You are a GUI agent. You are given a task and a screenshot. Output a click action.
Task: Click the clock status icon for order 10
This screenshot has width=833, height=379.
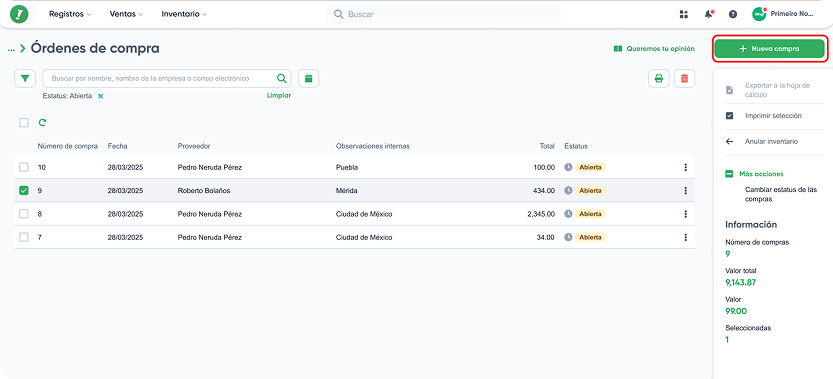pos(568,167)
